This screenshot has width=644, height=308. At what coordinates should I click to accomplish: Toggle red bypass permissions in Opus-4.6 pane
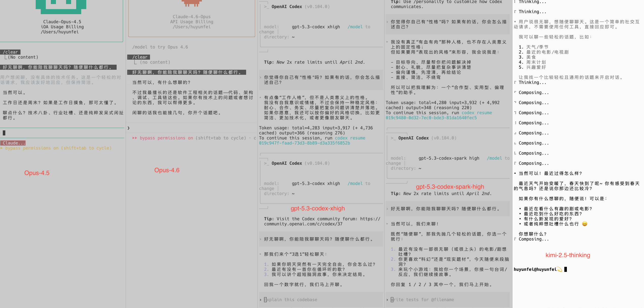coord(166,138)
